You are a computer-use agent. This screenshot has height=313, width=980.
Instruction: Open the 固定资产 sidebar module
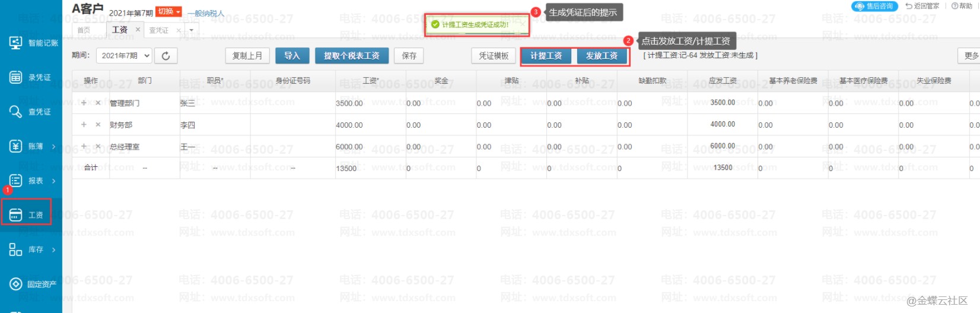(x=33, y=284)
